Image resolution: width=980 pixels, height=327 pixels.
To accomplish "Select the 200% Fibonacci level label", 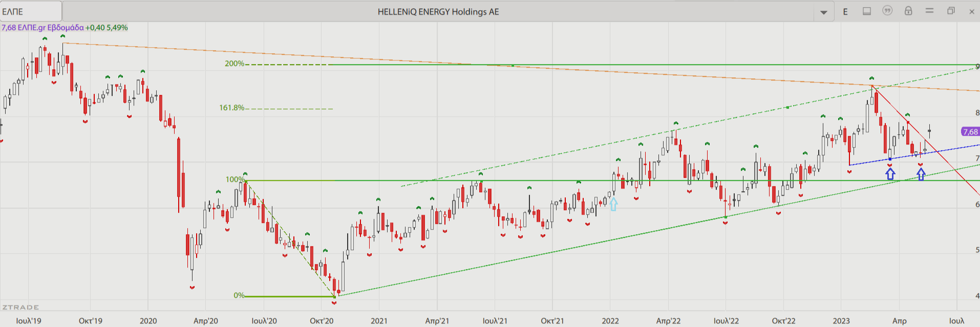I will (x=235, y=64).
